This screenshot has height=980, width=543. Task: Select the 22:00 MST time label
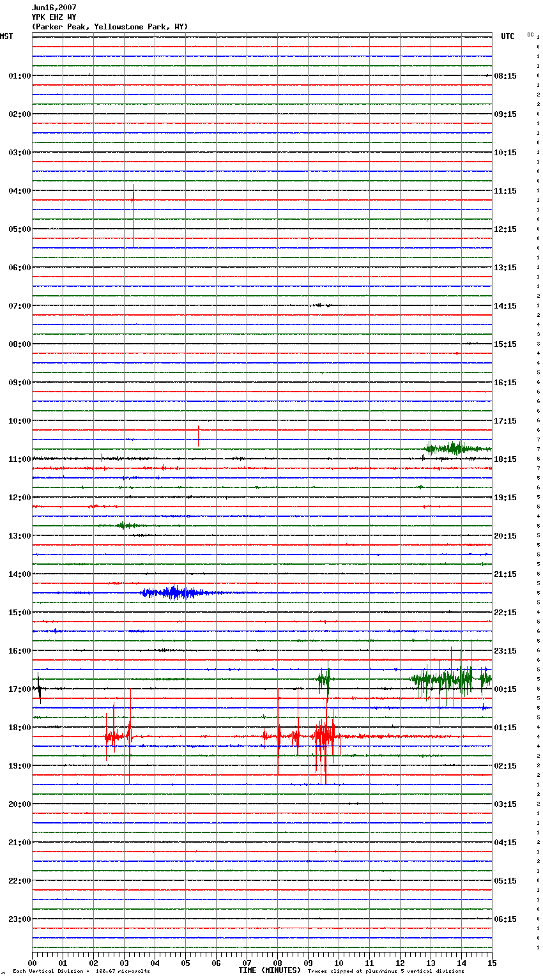[20, 881]
